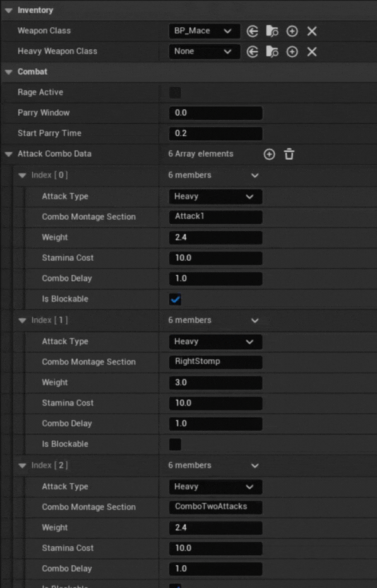Use selected Content Browser asset for Weapon Class
Image resolution: width=377 pixels, height=588 pixels.
tap(252, 31)
